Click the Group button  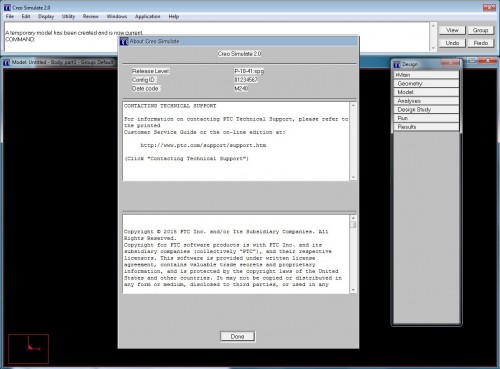(480, 30)
